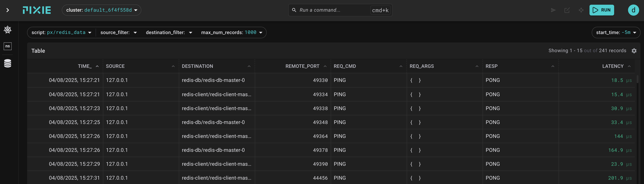Viewport: 644px width, 184px height.
Task: Sort by SOURCE column arrow
Action: pyautogui.click(x=173, y=66)
